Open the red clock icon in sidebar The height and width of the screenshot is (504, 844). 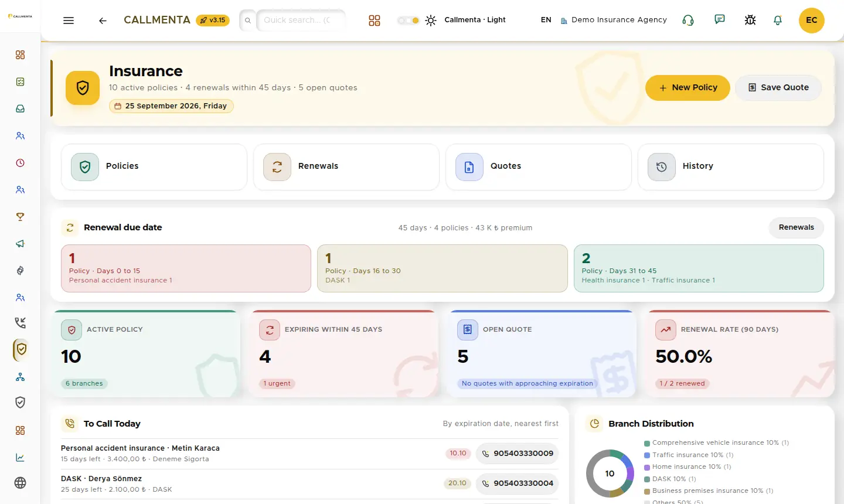(x=21, y=163)
